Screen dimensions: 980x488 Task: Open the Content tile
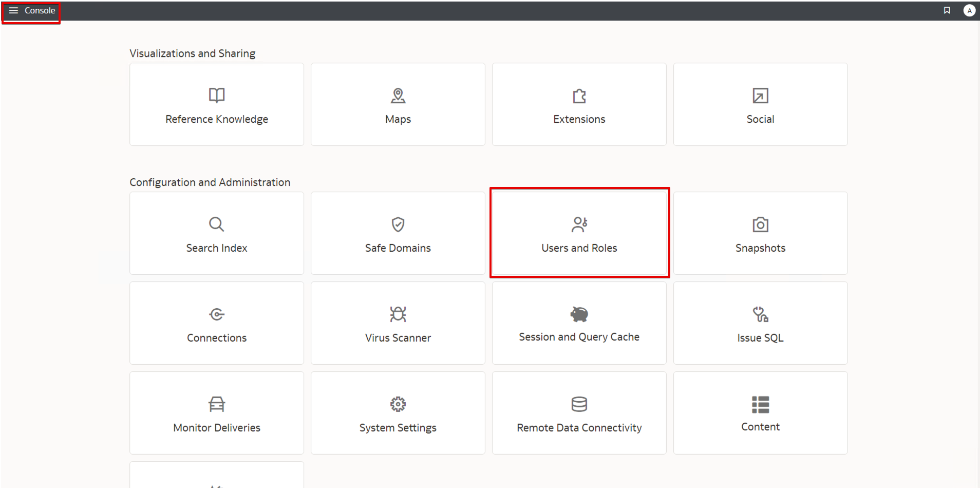pos(760,414)
